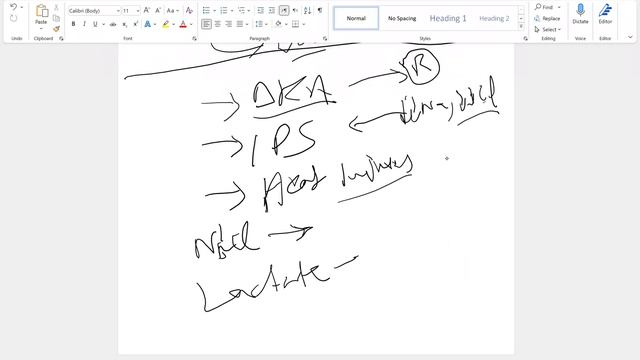This screenshot has width=640, height=360.
Task: Open the Undo history dropdown arrow
Action: coord(22,7)
